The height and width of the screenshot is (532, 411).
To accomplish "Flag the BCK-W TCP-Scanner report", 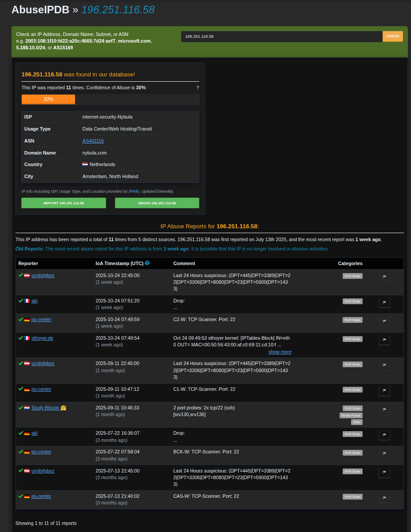I will point(384,453).
